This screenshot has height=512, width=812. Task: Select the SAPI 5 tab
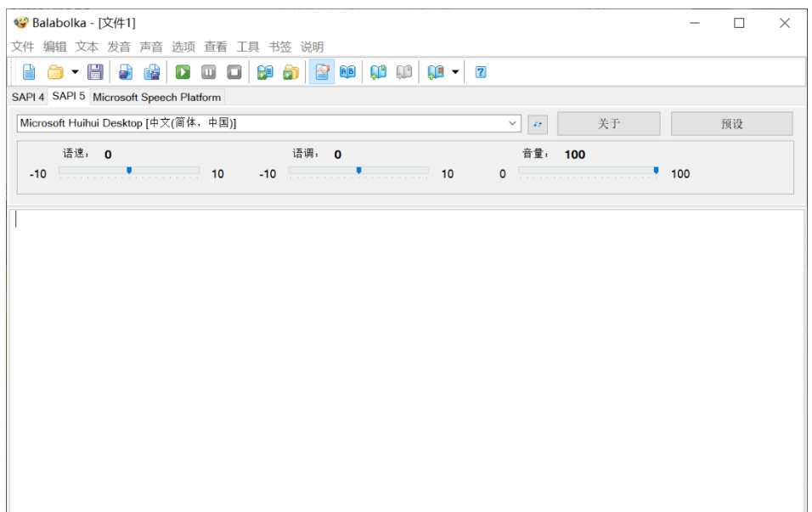[68, 96]
